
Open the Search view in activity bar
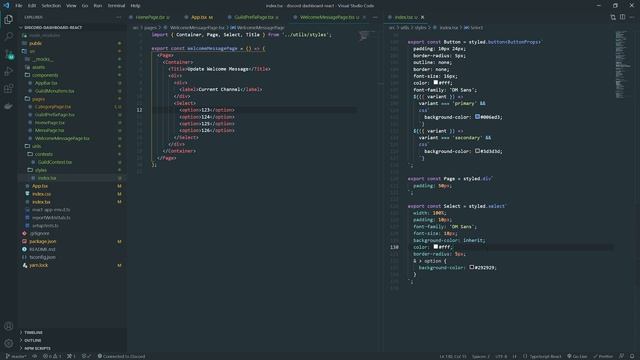tap(9, 36)
